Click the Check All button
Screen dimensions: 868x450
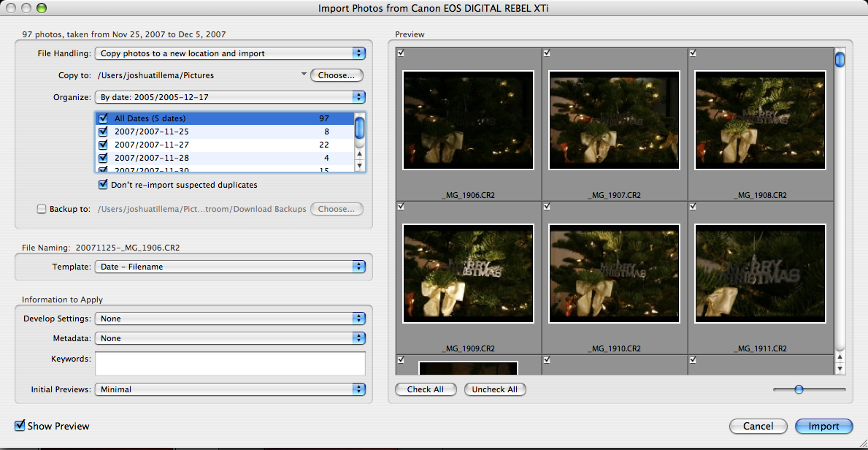pyautogui.click(x=426, y=389)
